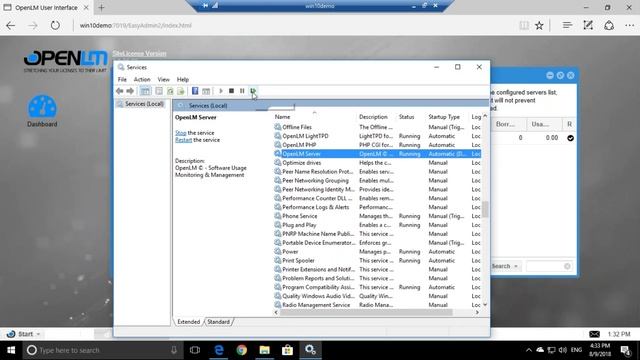Select the Peer Networking Grouping service
640x360 pixels.
point(377,180)
